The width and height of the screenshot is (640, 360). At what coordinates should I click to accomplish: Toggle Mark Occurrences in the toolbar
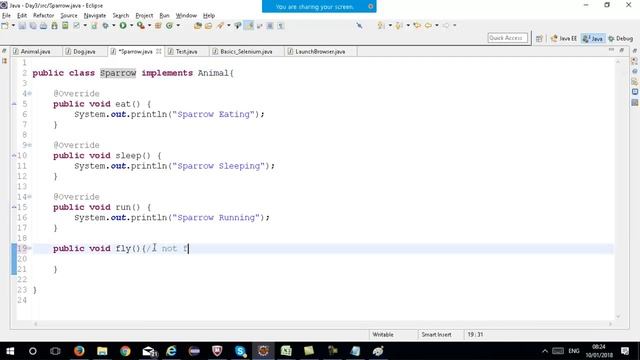[249, 26]
